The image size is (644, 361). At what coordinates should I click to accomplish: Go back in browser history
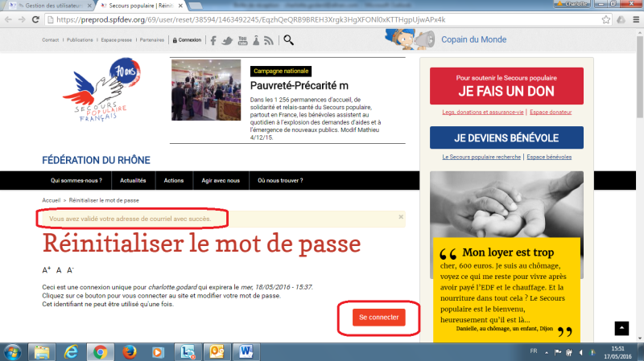pos(8,19)
